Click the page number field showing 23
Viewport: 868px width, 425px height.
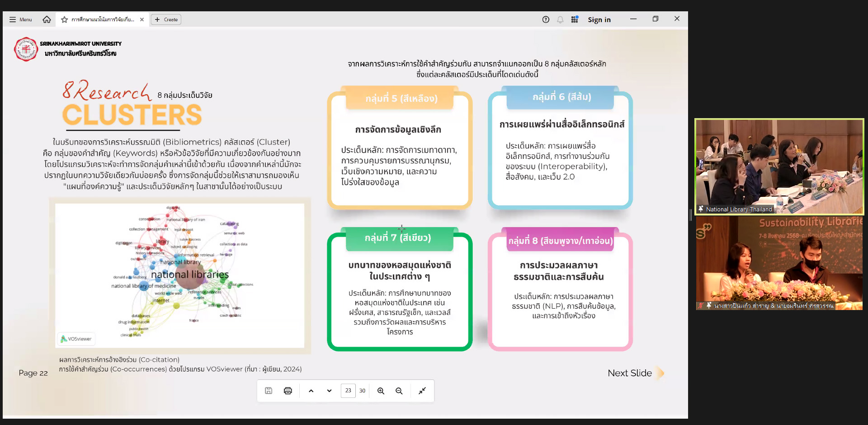coord(348,391)
